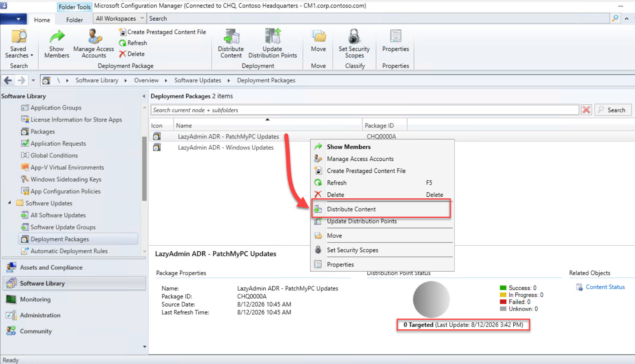Image resolution: width=635 pixels, height=364 pixels.
Task: Sort list by Package ID column header
Action: pyautogui.click(x=385, y=125)
